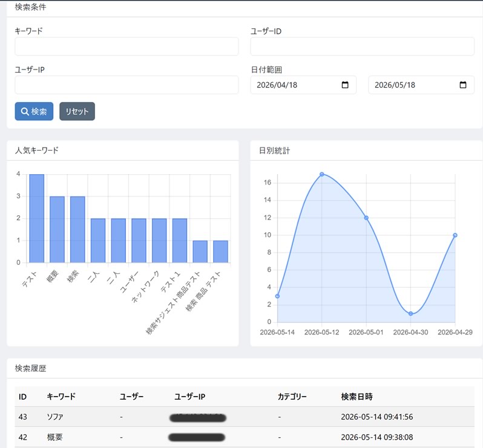Click the 2026-04-30 lowest data point
Viewport: 483px width, 448px height.
[410, 314]
